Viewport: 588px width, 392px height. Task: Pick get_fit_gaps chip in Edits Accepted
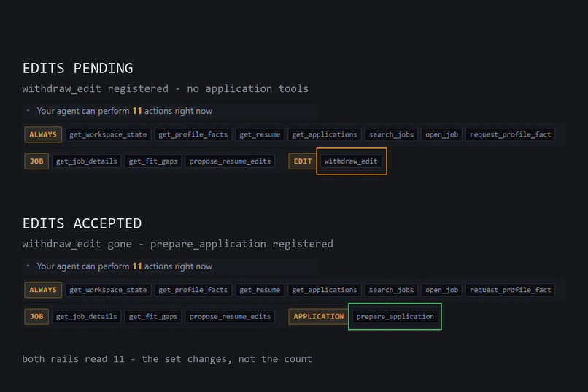[x=153, y=316]
